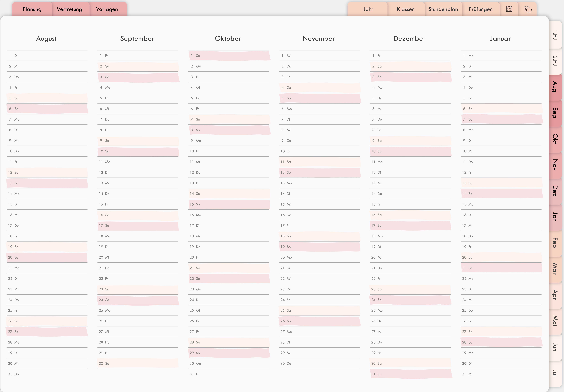Select the August '14 Mo' row
The height and width of the screenshot is (392, 564).
47,194
